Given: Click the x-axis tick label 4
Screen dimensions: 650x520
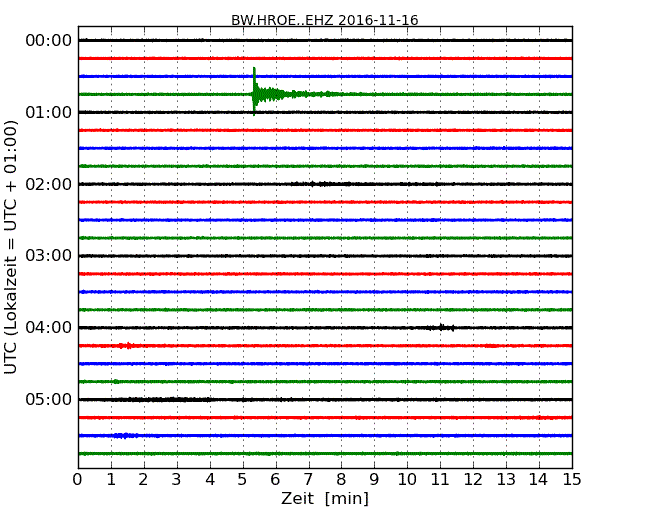Looking at the screenshot, I should tap(210, 480).
